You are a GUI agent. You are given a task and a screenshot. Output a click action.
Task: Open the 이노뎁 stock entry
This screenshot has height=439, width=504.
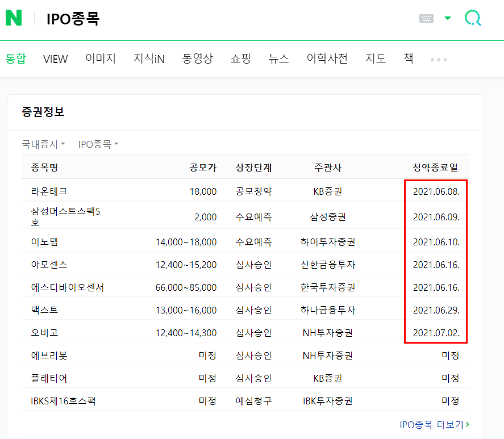click(x=44, y=242)
